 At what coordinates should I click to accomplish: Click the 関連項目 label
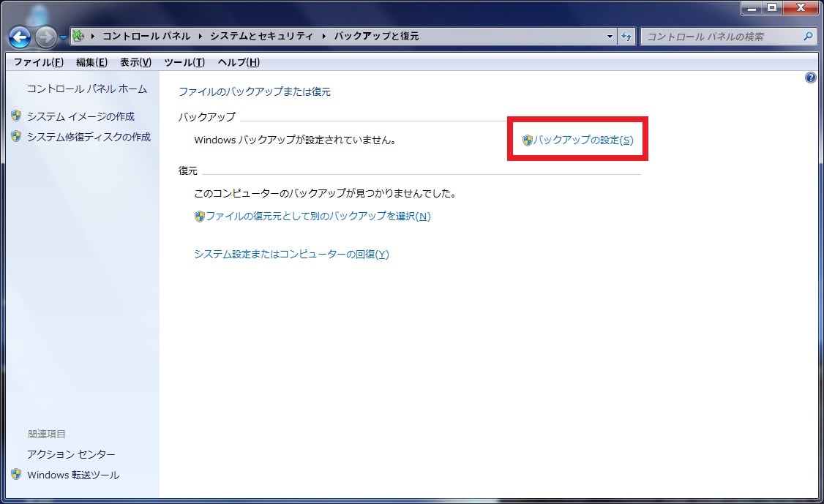[x=47, y=434]
